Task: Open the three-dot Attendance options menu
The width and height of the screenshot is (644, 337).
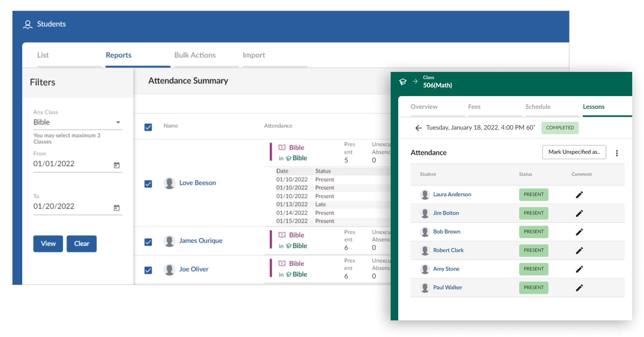Action: [x=617, y=153]
